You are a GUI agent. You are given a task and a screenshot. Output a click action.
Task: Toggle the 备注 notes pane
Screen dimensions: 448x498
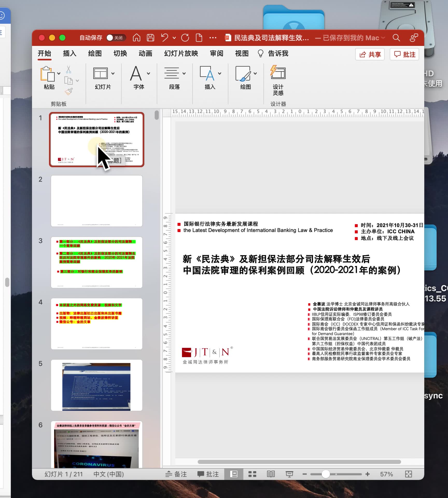pos(176,474)
